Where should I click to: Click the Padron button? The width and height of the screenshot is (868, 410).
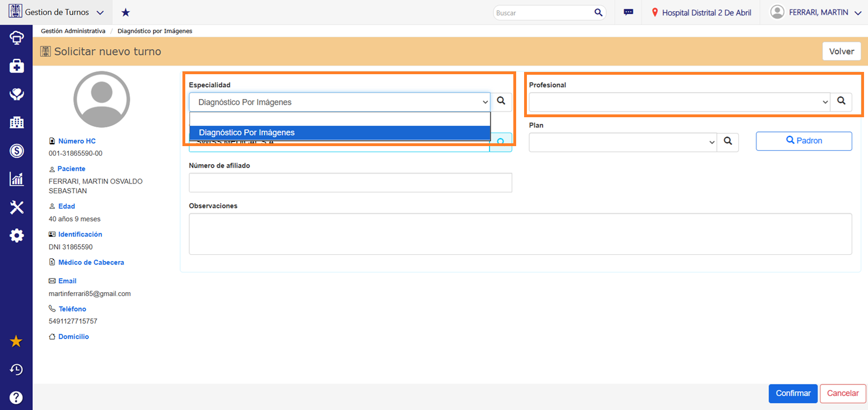(x=804, y=141)
